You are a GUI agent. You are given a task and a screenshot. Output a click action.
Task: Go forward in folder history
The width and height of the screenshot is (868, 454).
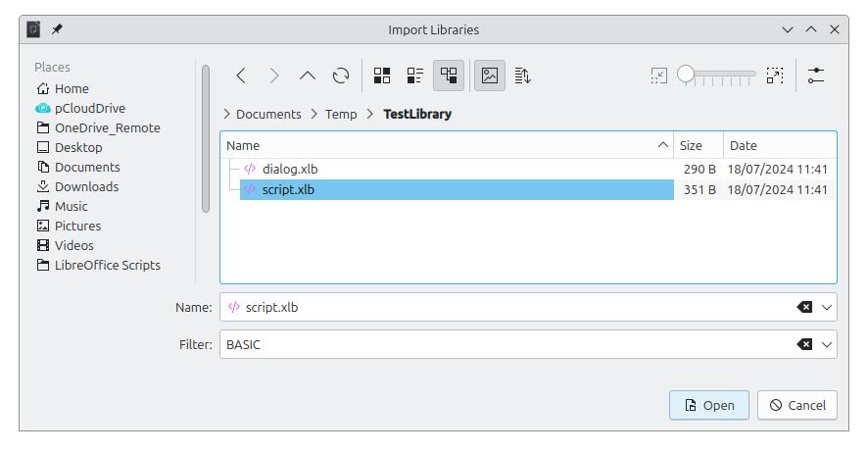coord(274,76)
